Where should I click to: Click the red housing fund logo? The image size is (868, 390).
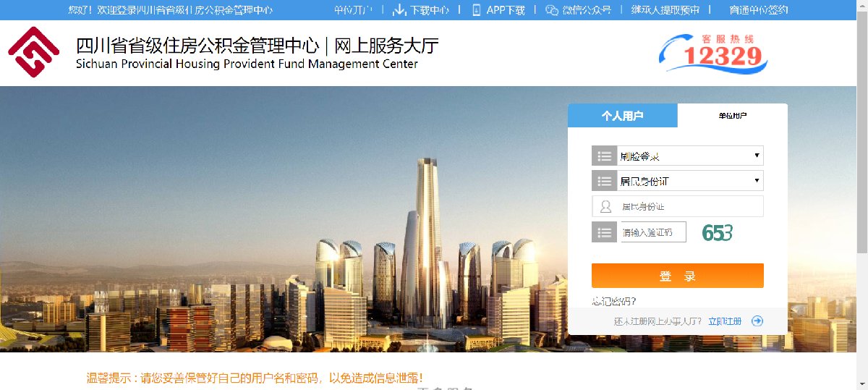click(x=33, y=52)
